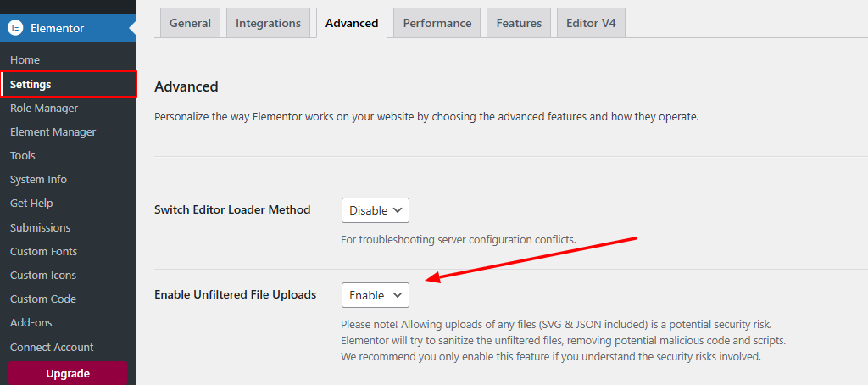This screenshot has width=868, height=385.
Task: Open Home in the Elementor menu
Action: [25, 60]
